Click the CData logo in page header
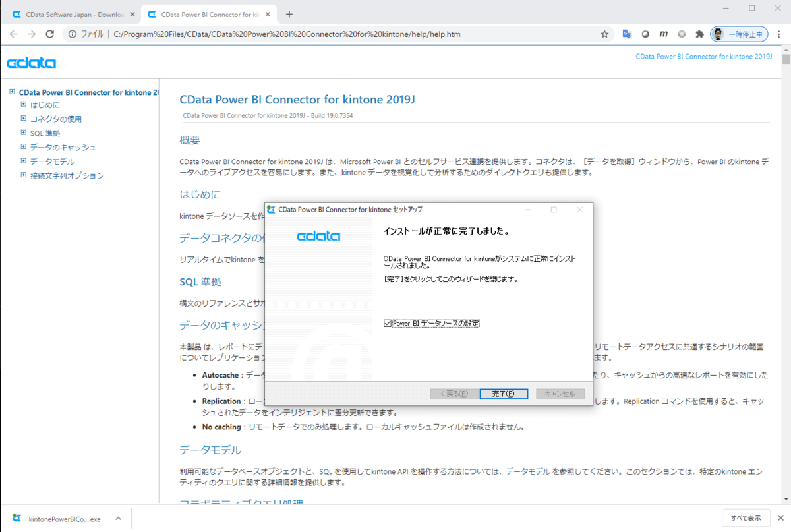This screenshot has height=532, width=791. (x=31, y=63)
